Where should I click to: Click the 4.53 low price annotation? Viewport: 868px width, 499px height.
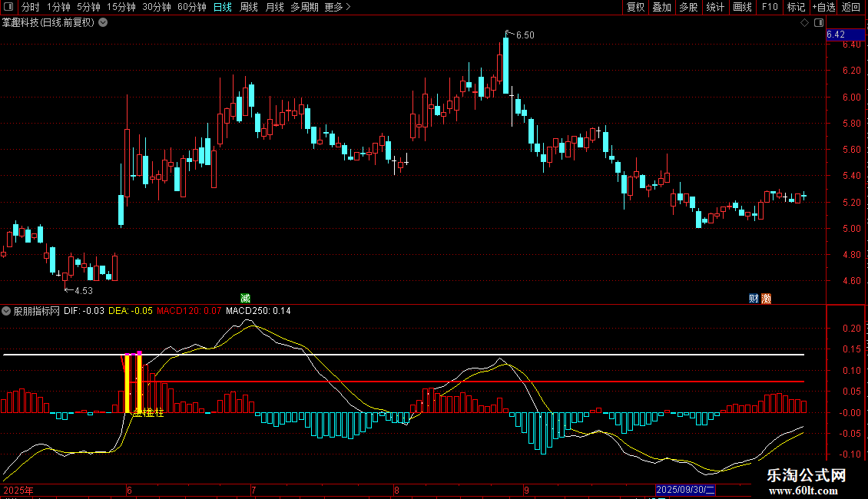pyautogui.click(x=84, y=290)
